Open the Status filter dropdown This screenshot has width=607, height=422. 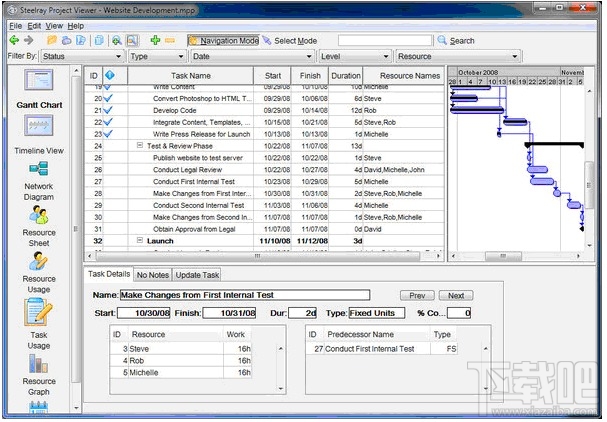tap(82, 57)
